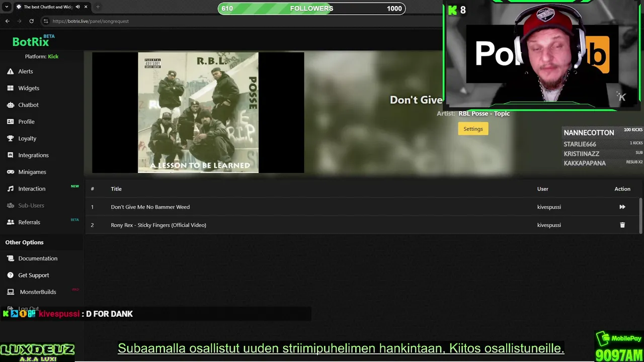The image size is (644, 362).
Task: Open a new browser tab
Action: click(x=98, y=7)
